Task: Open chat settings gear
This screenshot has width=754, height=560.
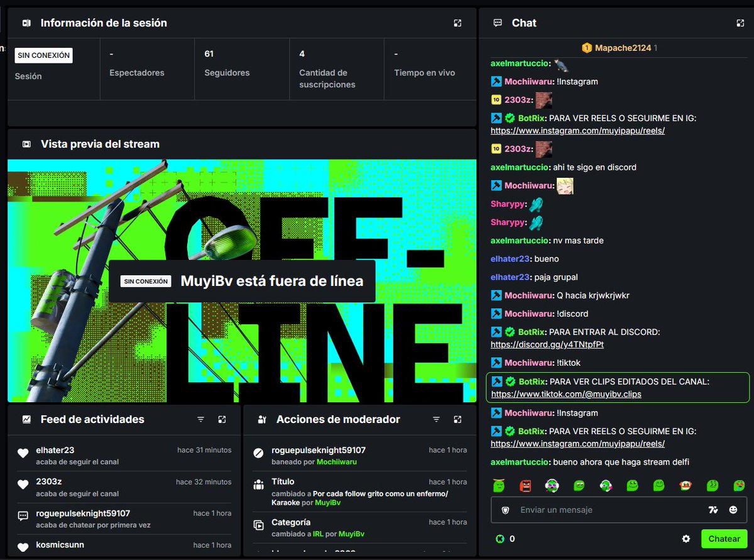Action: [686, 539]
